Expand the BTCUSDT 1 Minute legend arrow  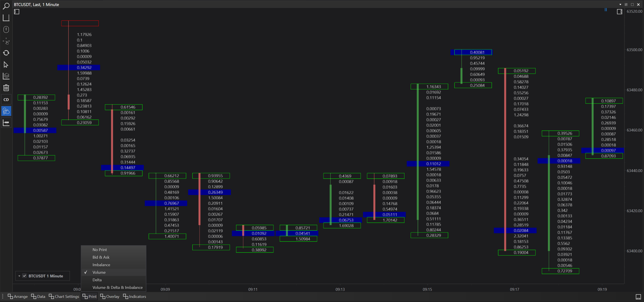click(x=19, y=276)
